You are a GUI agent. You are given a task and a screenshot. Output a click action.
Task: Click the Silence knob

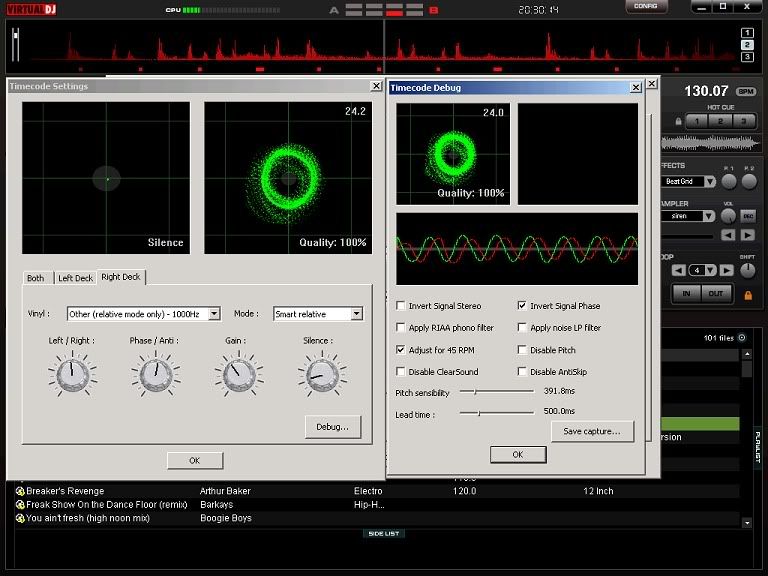click(322, 375)
